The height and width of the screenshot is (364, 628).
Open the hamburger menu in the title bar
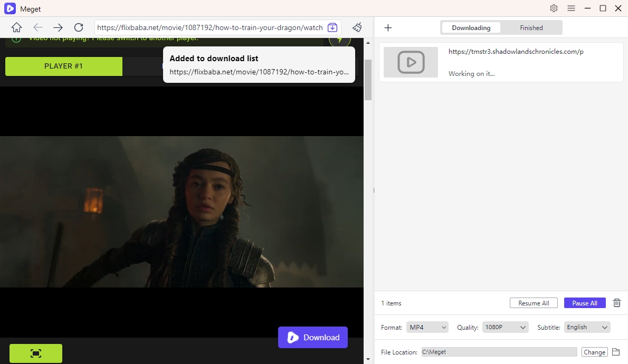click(571, 8)
